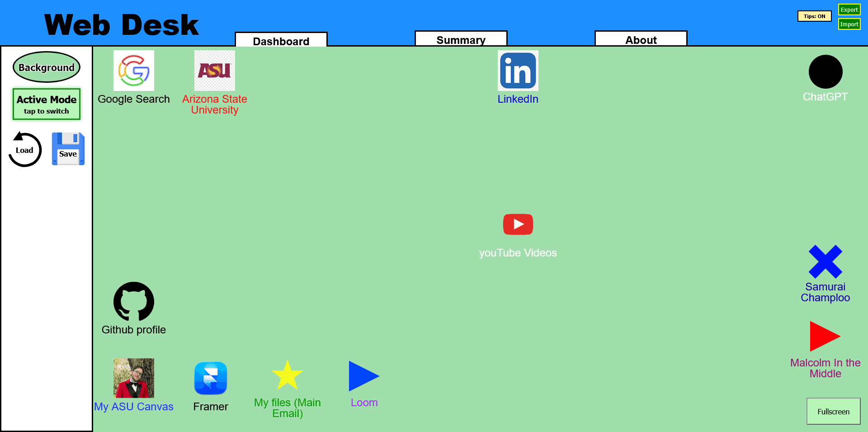Viewport: 868px width, 432px height.
Task: Click the ChatGPT text label
Action: pyautogui.click(x=826, y=97)
